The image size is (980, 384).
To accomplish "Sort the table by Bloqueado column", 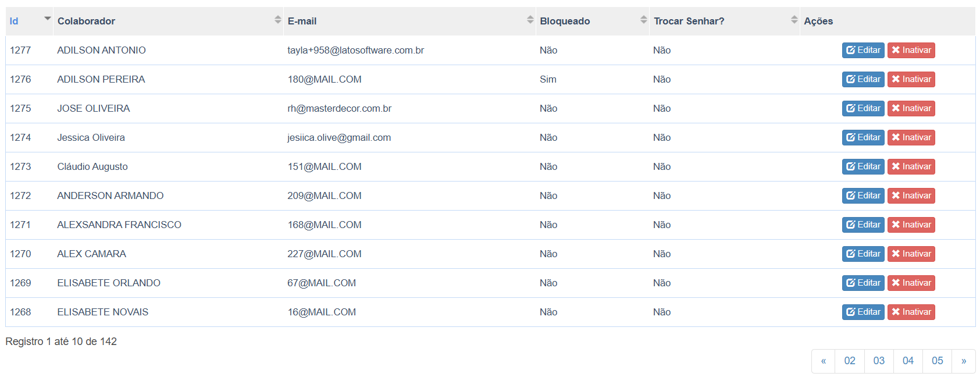I will 643,20.
